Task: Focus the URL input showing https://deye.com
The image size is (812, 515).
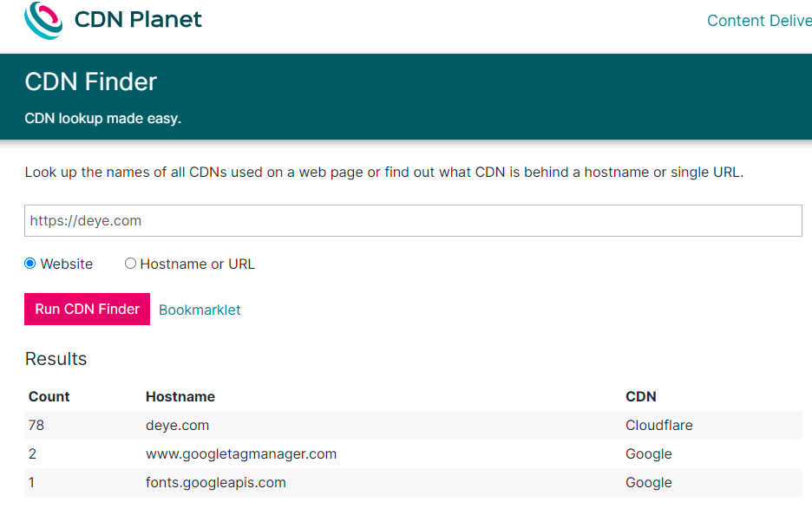Action: (413, 220)
